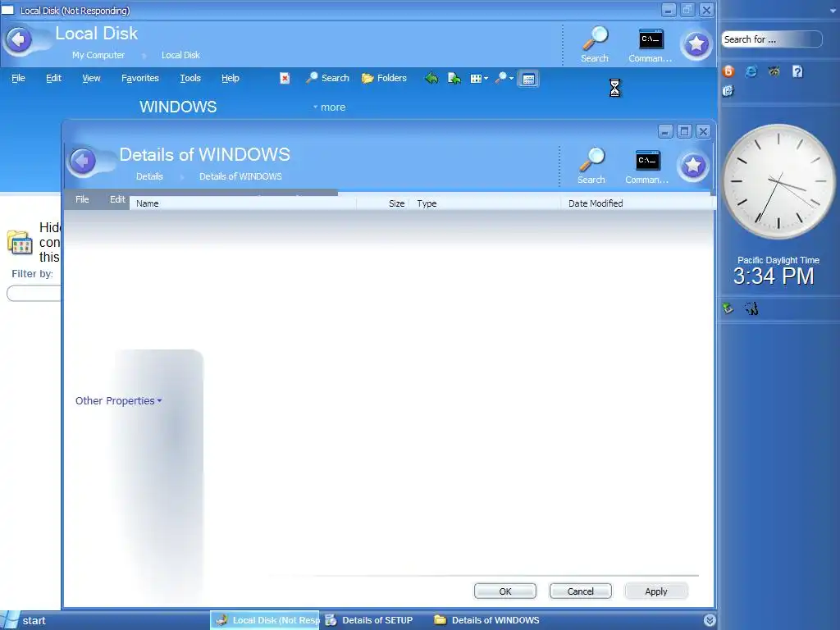Screen dimensions: 840x630
Task: Click the sidebar 'Search for ...' field
Action: [771, 39]
